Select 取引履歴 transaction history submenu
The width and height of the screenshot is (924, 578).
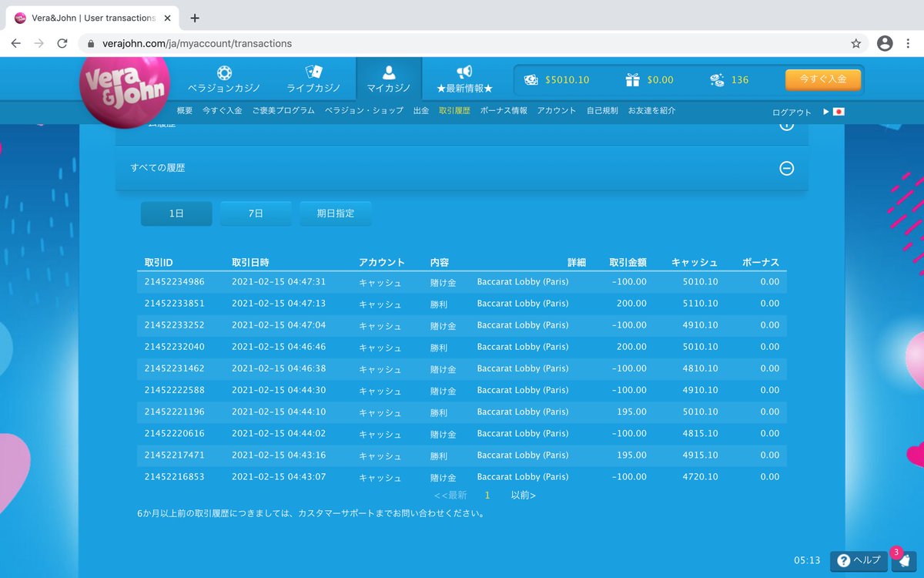[x=454, y=111]
